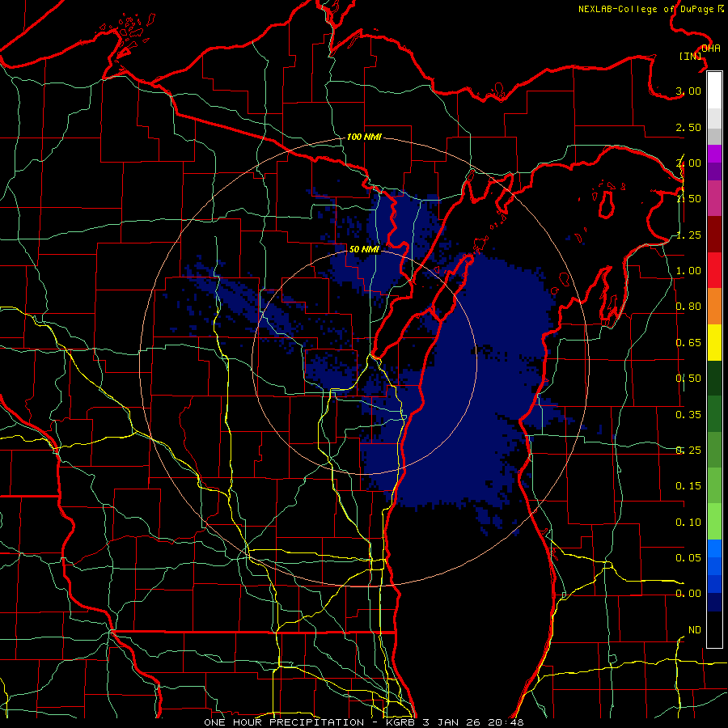728x728 pixels.
Task: Select the pink swatch beside 1.50
Action: click(x=714, y=198)
